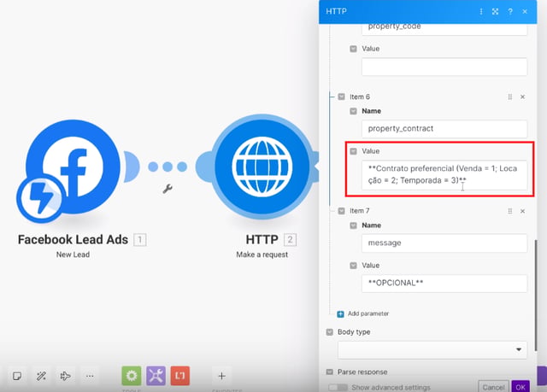Remove Item 6 with its X

coord(522,97)
